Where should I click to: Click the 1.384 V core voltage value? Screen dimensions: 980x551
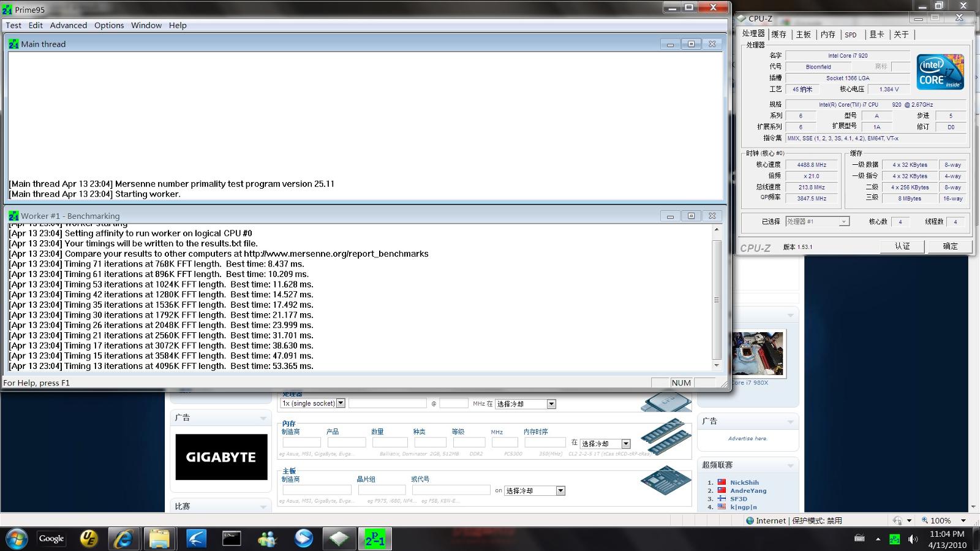pyautogui.click(x=889, y=89)
